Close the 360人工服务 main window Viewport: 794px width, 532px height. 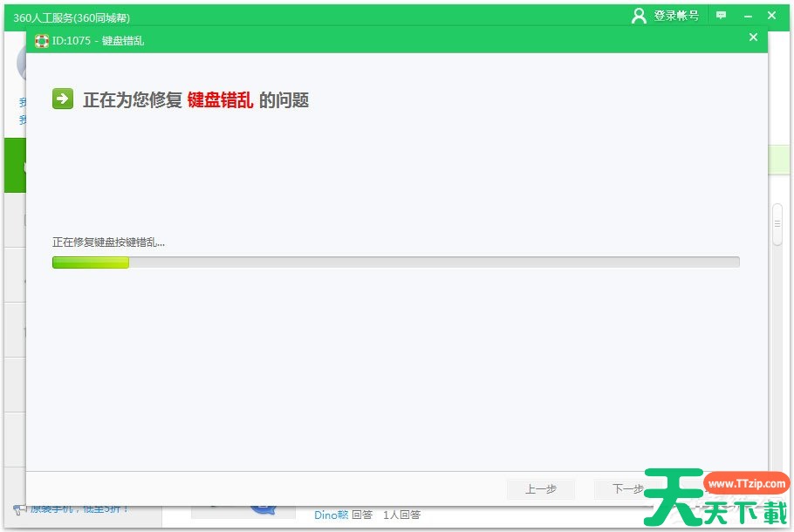tap(771, 16)
